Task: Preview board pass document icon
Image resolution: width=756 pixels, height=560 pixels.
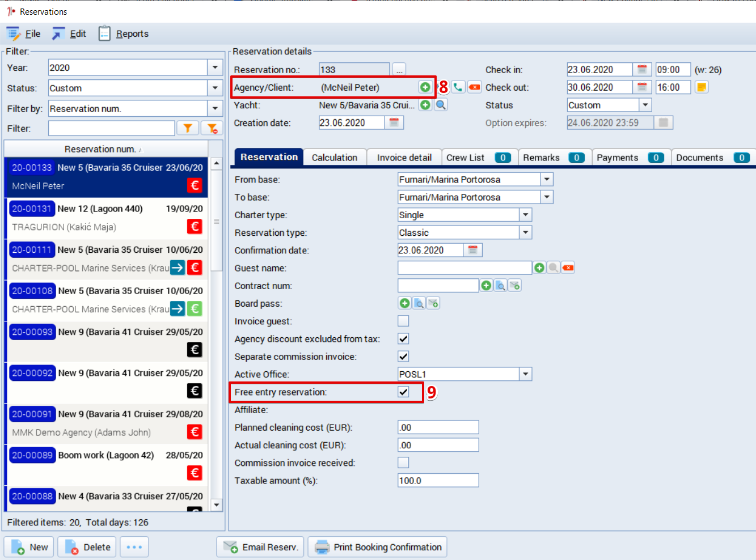Action: 419,303
